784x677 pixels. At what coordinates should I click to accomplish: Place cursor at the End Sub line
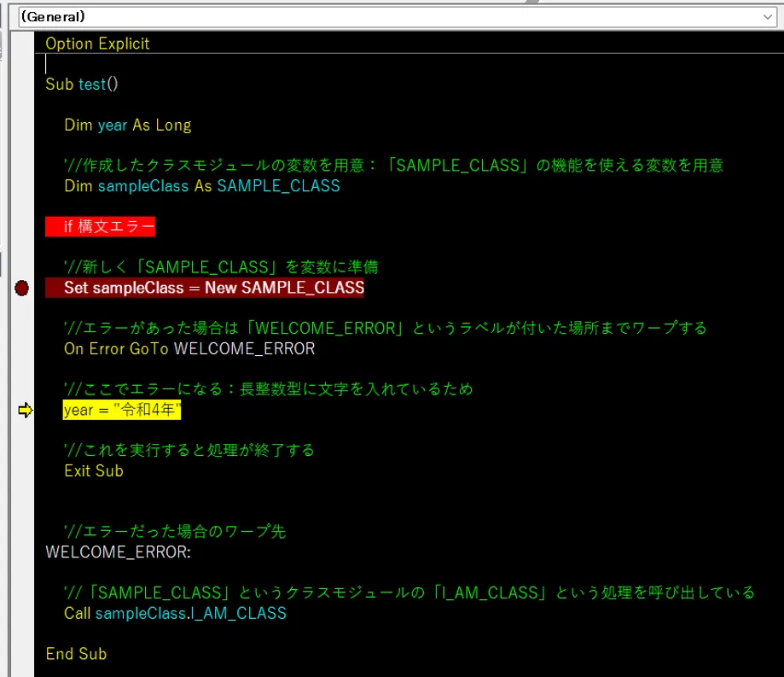tap(76, 654)
